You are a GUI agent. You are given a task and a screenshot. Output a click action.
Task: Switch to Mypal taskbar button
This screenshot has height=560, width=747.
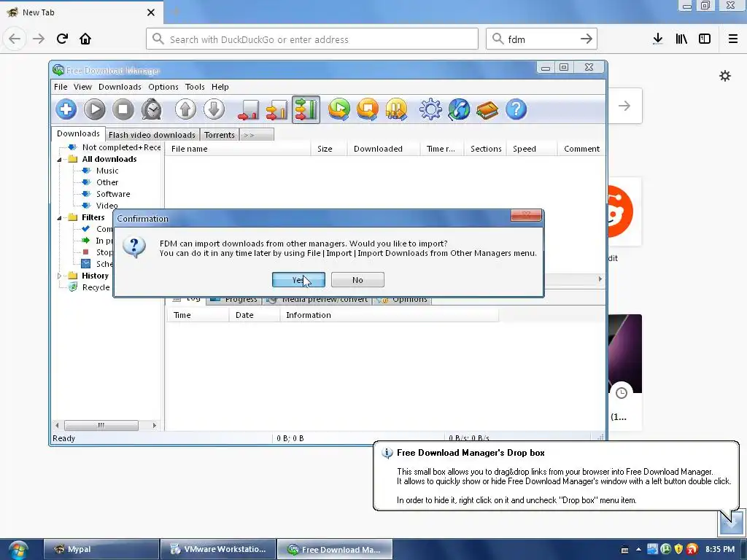coord(101,550)
